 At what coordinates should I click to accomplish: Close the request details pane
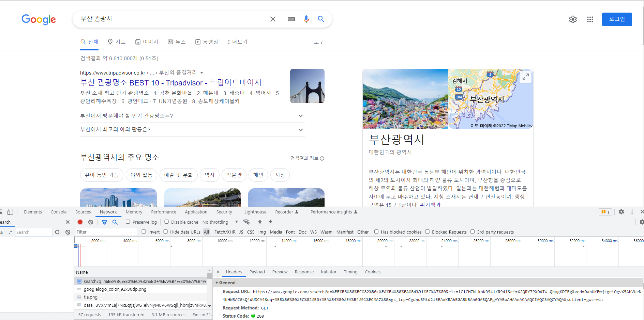(218, 272)
